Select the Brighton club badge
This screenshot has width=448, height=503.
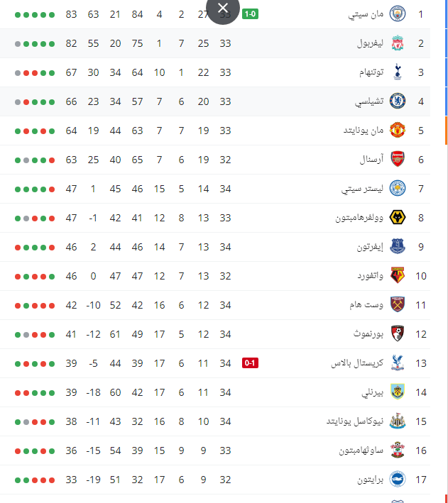click(398, 480)
